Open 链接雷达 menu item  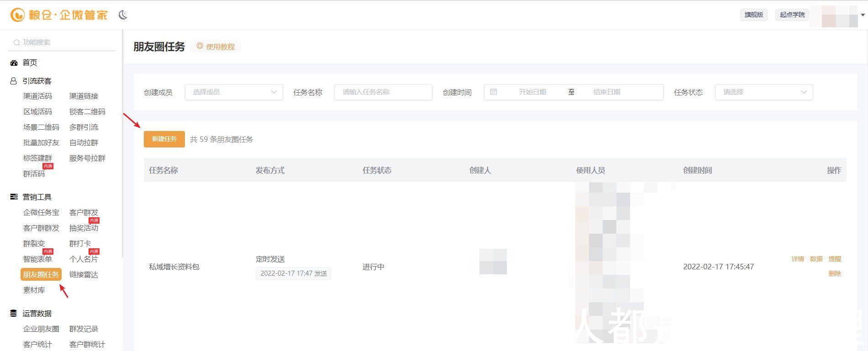(84, 275)
